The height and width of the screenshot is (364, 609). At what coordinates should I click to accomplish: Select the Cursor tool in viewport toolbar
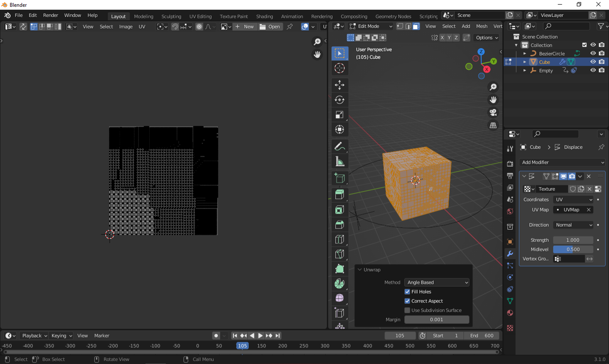[339, 68]
